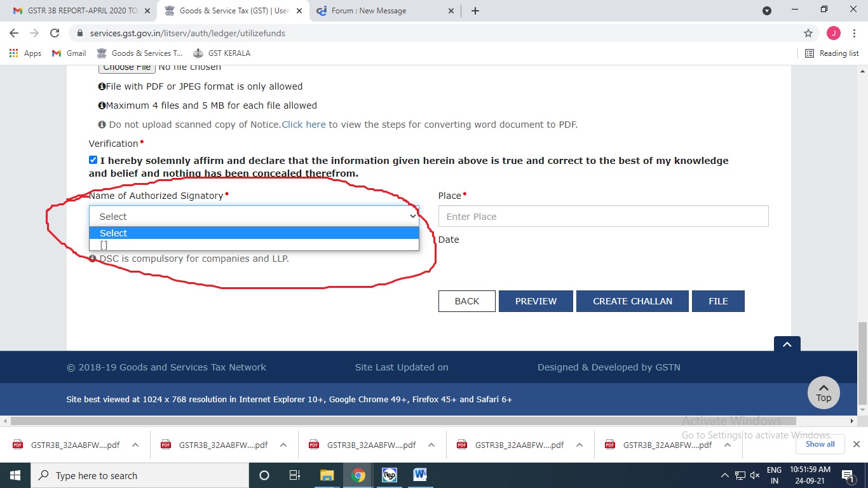Expand Name of Authorized Signatory dropdown
This screenshot has height=488, width=868.
pyautogui.click(x=254, y=217)
